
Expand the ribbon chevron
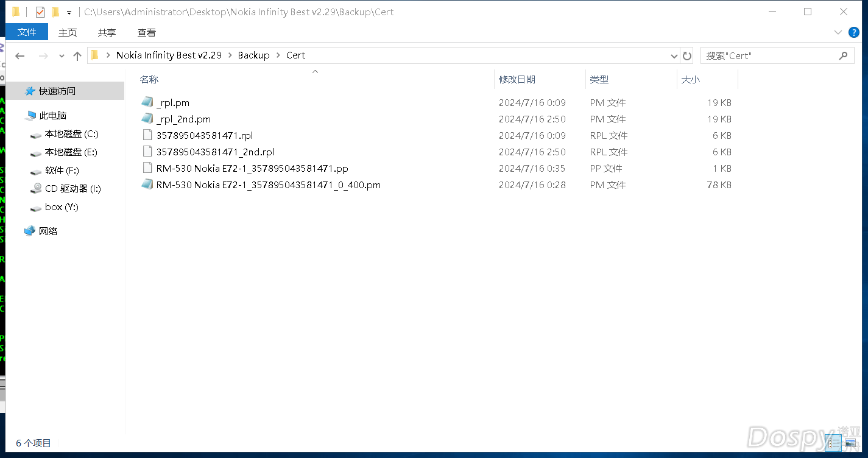(x=837, y=32)
